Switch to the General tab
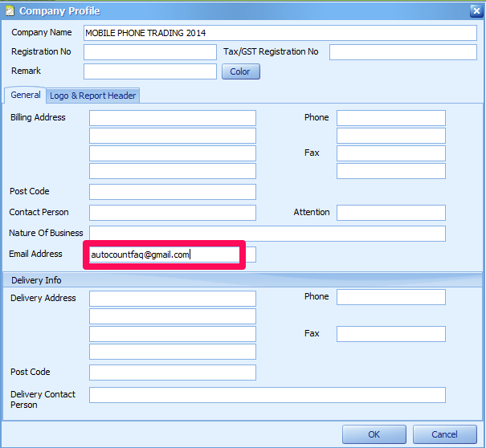The height and width of the screenshot is (448, 486). tap(26, 95)
